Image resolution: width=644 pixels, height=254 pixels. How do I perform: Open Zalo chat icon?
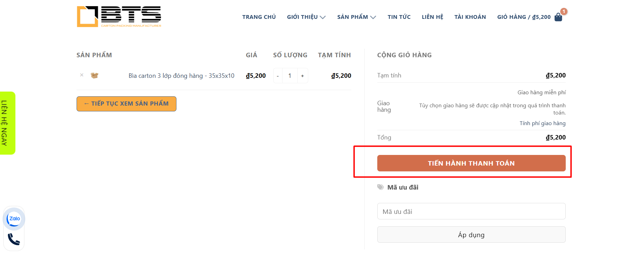click(x=14, y=219)
